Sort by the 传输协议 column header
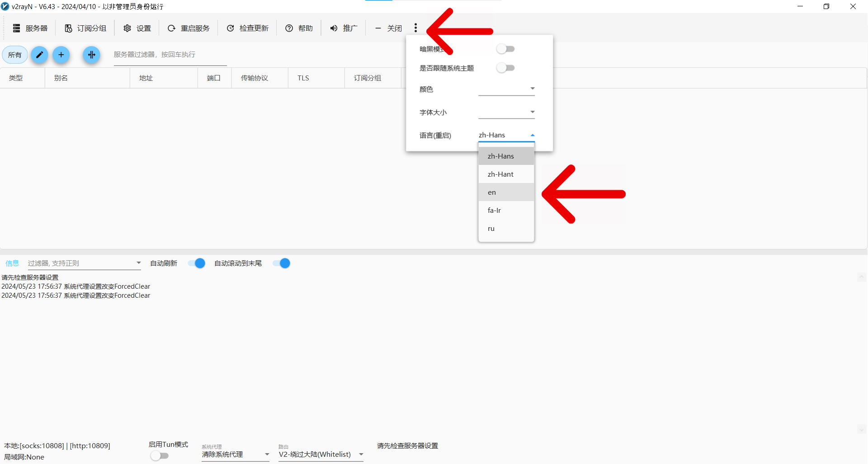 click(x=260, y=78)
